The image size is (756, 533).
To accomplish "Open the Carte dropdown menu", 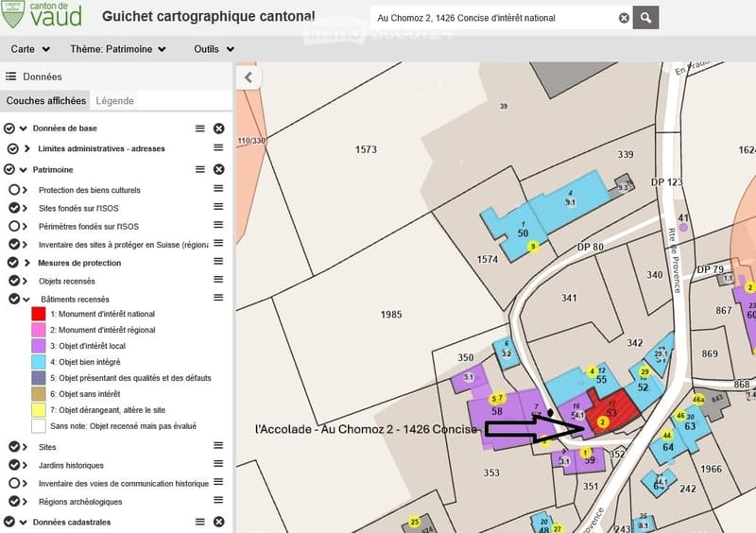I will pyautogui.click(x=30, y=49).
